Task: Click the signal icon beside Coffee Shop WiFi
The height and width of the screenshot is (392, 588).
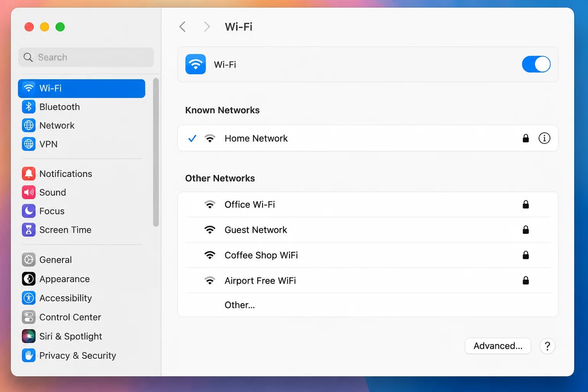Action: (x=210, y=255)
